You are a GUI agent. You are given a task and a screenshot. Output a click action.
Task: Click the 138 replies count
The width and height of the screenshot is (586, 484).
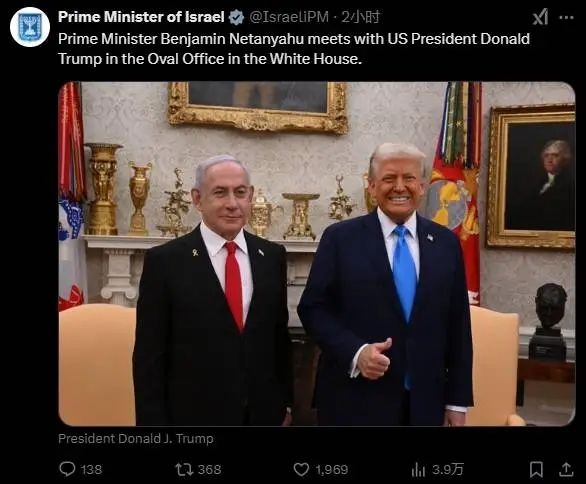[x=92, y=469]
